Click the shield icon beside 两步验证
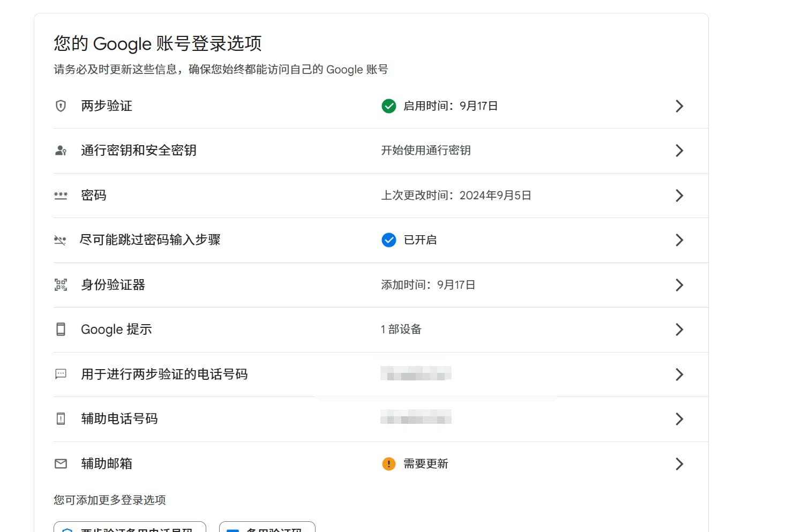Screen dimensions: 810x532 click(61, 106)
